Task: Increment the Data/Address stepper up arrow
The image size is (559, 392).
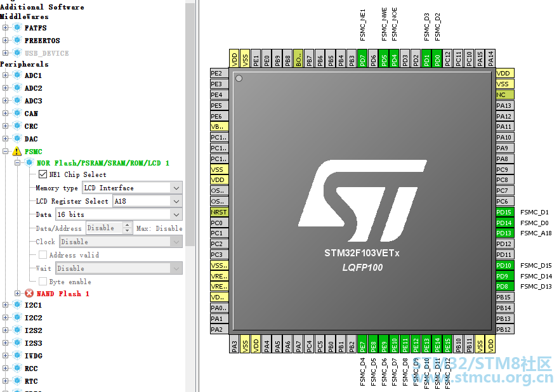Action: pos(128,225)
